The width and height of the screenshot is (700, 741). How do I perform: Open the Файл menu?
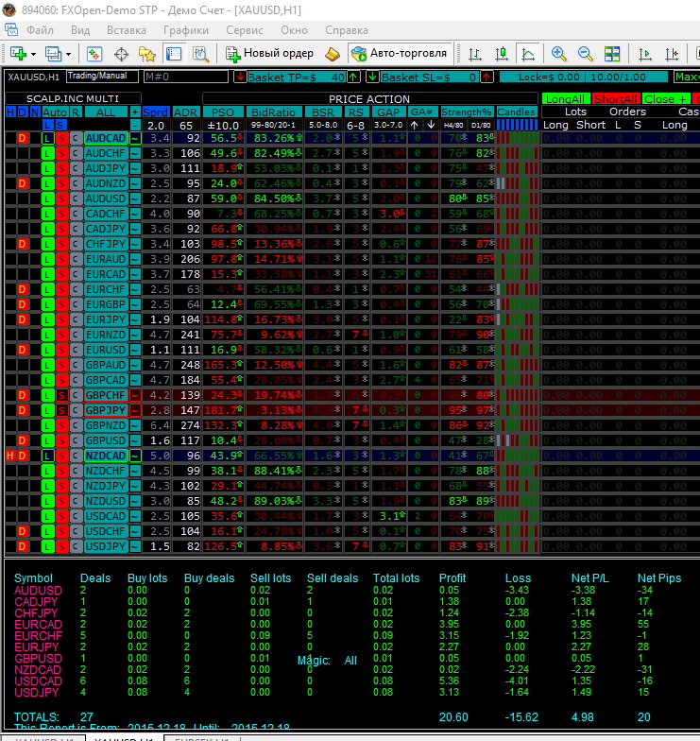40,30
